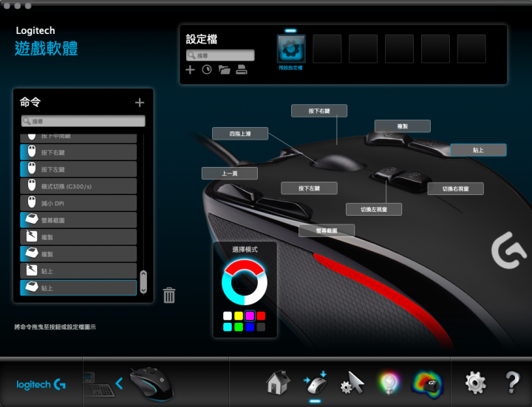Click the print profile icon

(241, 70)
